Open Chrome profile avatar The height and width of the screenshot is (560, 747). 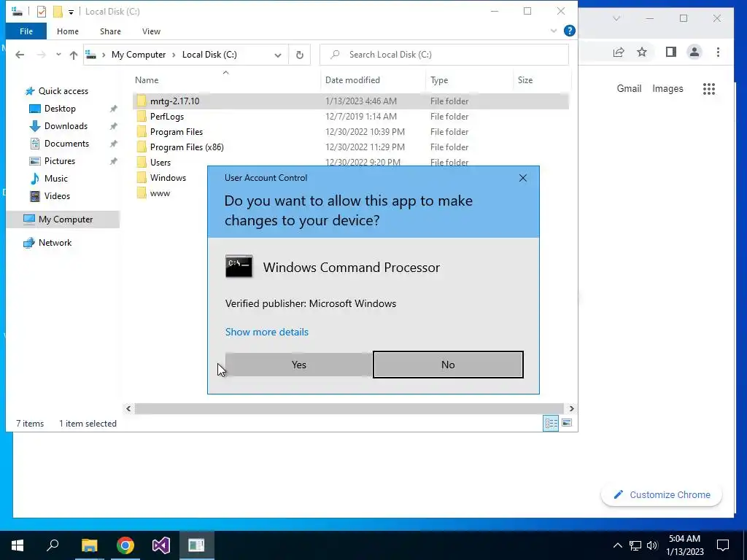click(694, 52)
